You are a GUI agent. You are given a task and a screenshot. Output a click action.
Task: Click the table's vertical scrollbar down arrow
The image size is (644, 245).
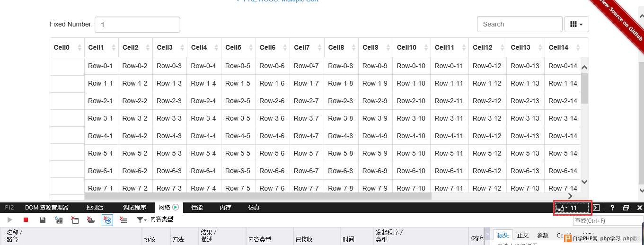[584, 182]
